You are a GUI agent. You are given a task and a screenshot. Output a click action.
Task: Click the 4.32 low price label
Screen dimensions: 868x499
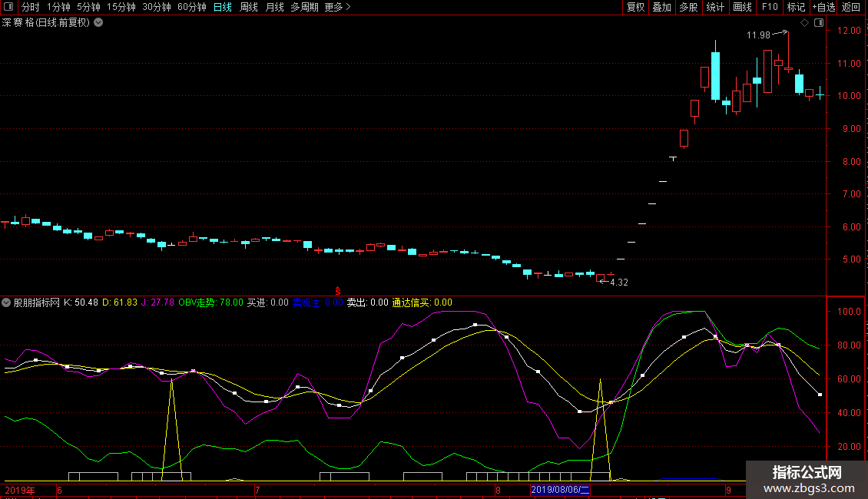click(x=619, y=283)
